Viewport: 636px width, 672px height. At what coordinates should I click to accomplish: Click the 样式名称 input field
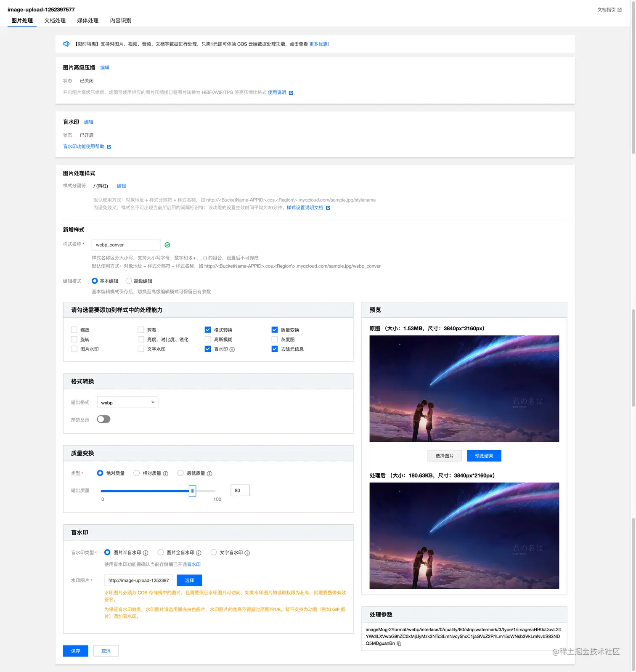126,244
